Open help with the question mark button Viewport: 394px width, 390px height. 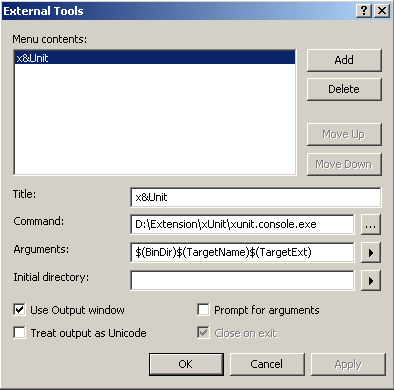364,11
